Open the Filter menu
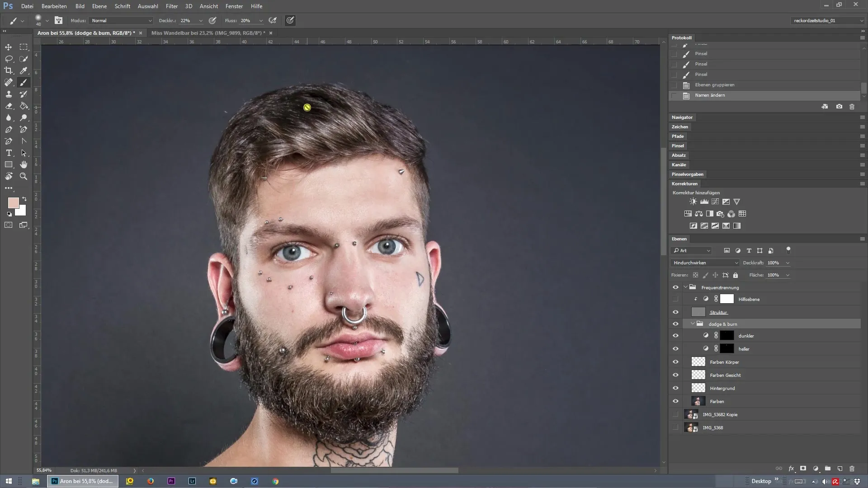The image size is (868, 488). pyautogui.click(x=172, y=6)
